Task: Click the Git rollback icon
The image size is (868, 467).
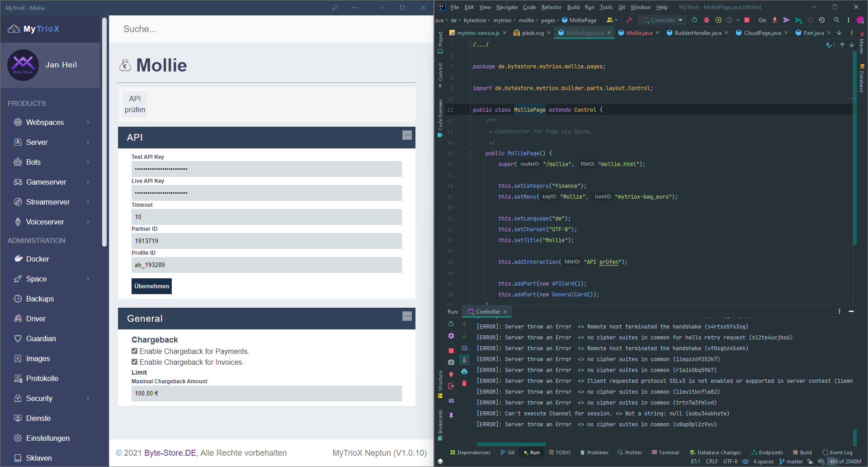Action: 822,20
